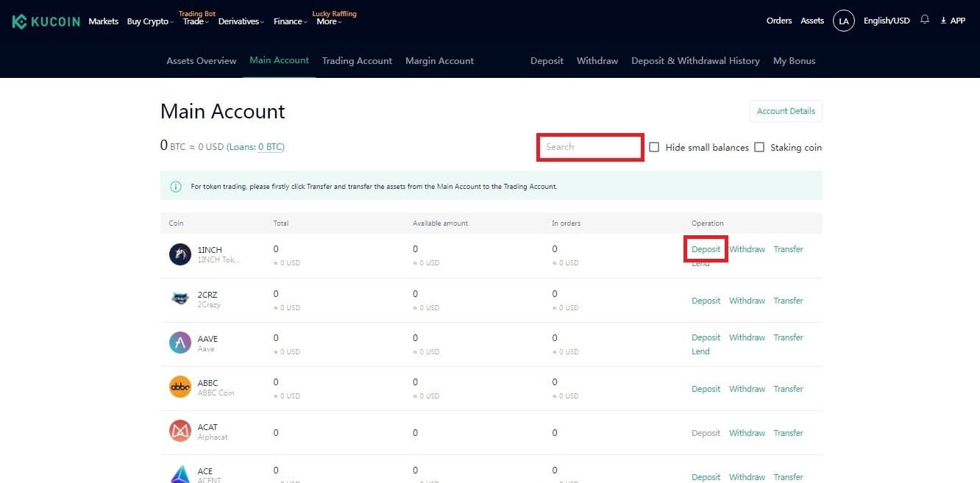Click Withdraw for ACE
The width and height of the screenshot is (980, 483).
pyautogui.click(x=748, y=477)
